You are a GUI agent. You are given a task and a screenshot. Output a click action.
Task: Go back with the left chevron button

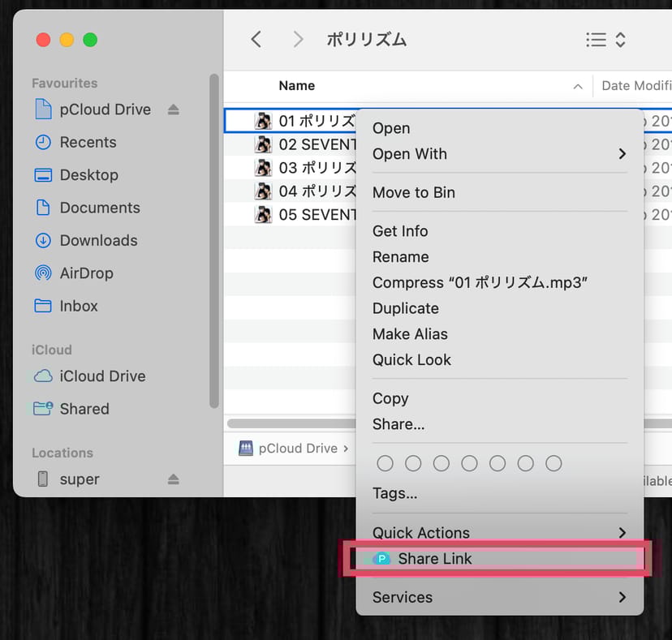pyautogui.click(x=256, y=39)
